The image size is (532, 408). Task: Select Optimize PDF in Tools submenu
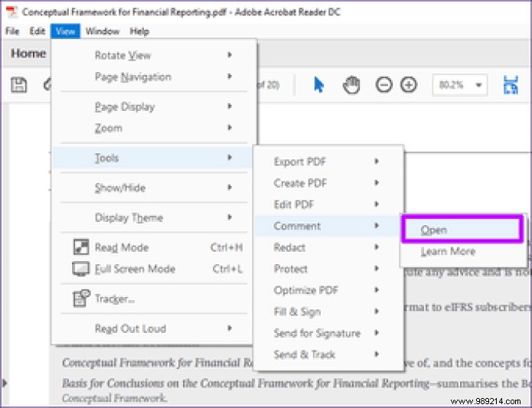coord(328,290)
